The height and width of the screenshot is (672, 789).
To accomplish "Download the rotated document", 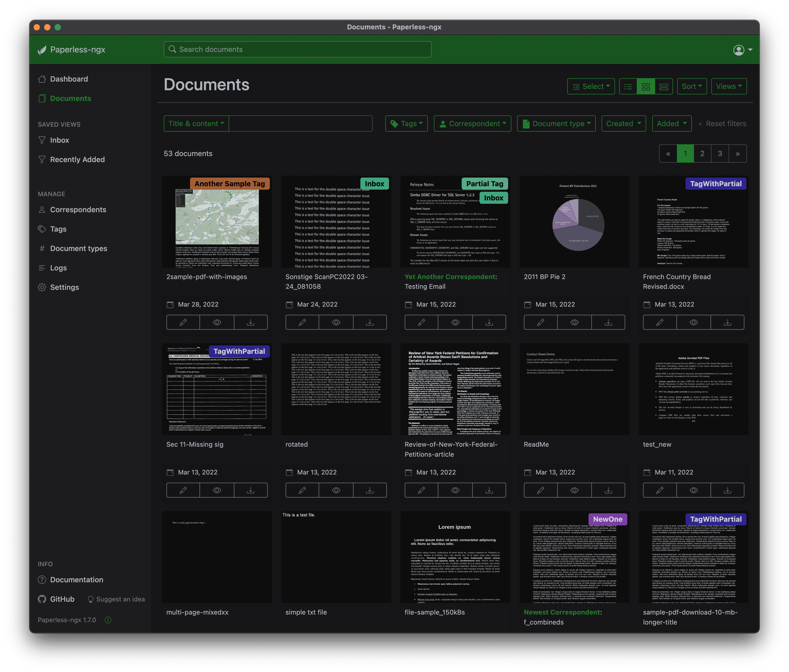I will (370, 490).
